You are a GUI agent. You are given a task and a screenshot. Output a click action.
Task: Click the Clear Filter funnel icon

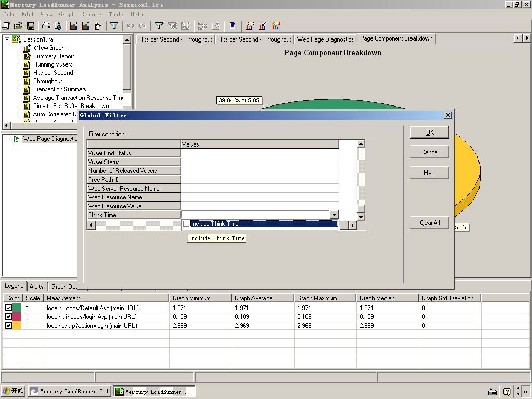pos(172,26)
